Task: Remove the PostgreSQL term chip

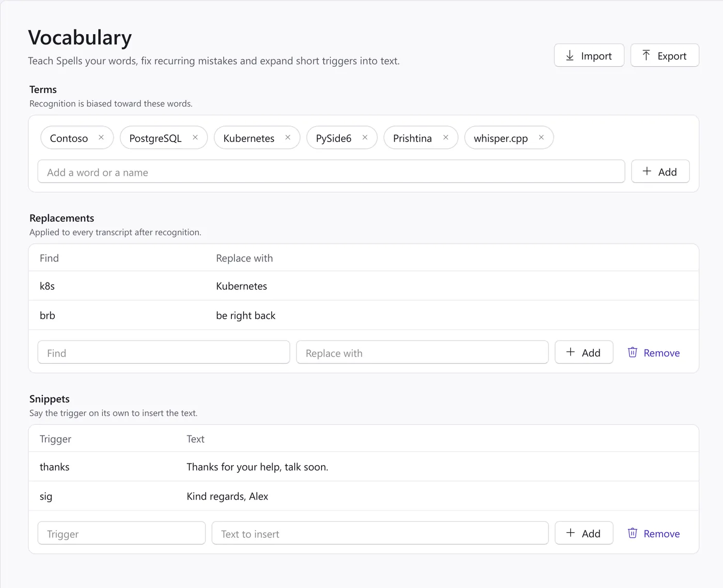Action: [x=195, y=137]
